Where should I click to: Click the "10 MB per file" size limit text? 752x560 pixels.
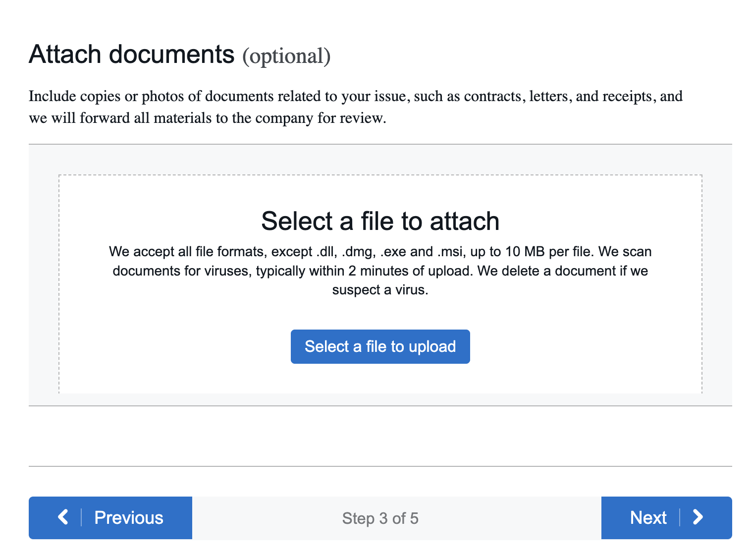(548, 252)
